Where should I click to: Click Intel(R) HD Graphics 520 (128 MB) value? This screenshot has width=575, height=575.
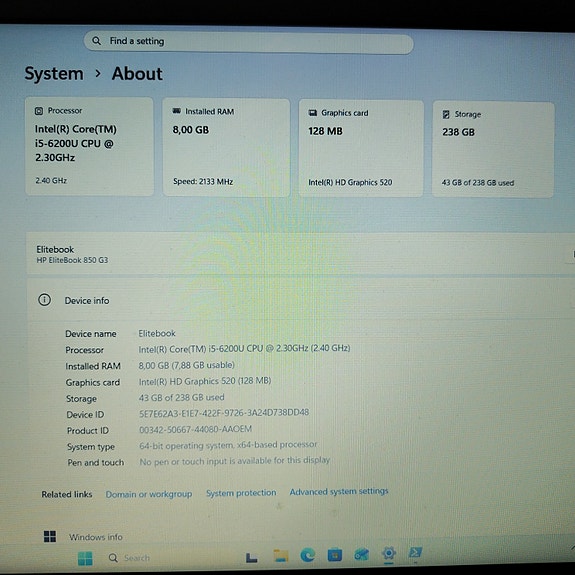point(205,381)
